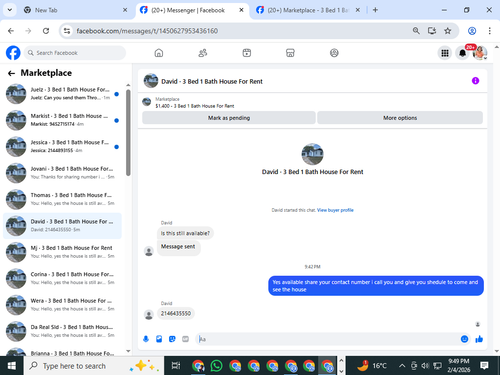Open the Windows notification center
This screenshot has height=375, width=500.
tap(484, 366)
